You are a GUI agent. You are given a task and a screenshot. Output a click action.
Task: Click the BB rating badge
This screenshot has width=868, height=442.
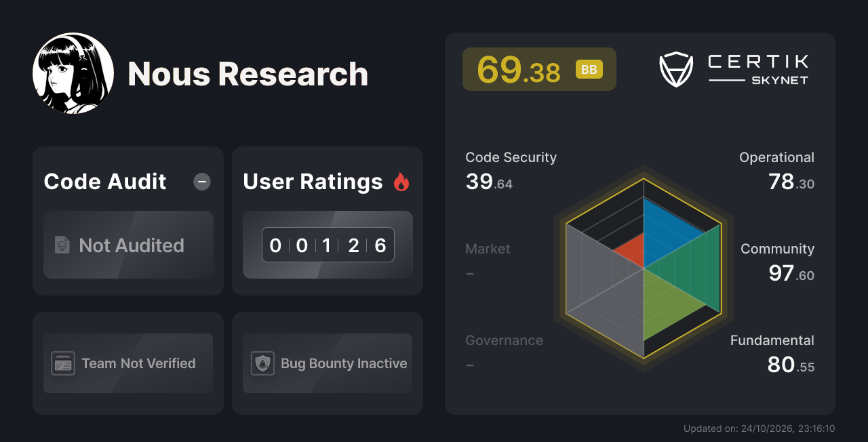pyautogui.click(x=589, y=70)
